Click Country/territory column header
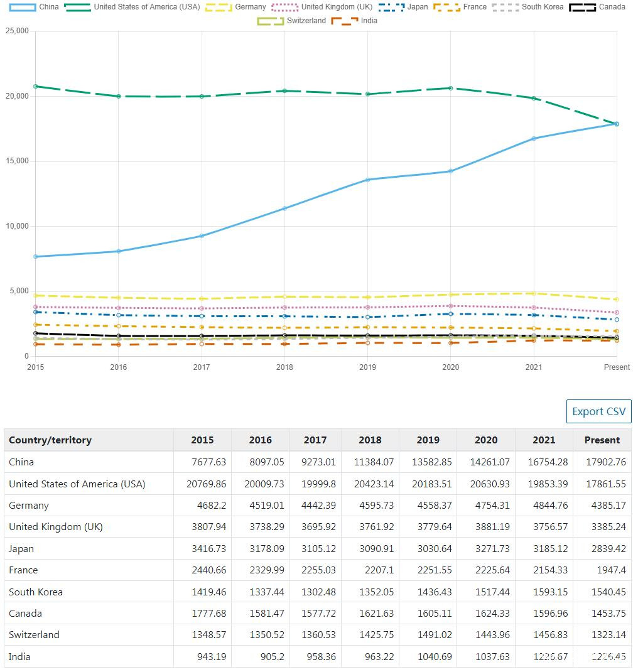Image resolution: width=638 pixels, height=672 pixels. pos(50,440)
